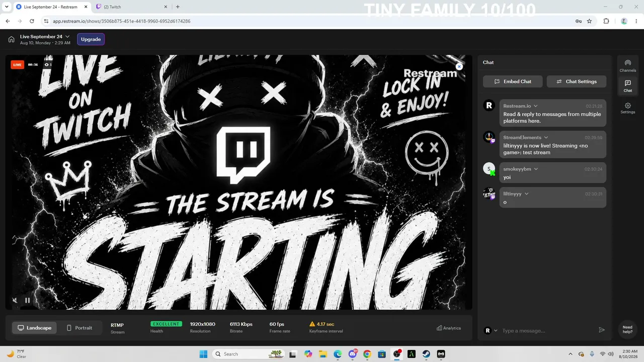Click the LIVE status badge on preview
Viewport: 644px width, 362px height.
(17, 64)
